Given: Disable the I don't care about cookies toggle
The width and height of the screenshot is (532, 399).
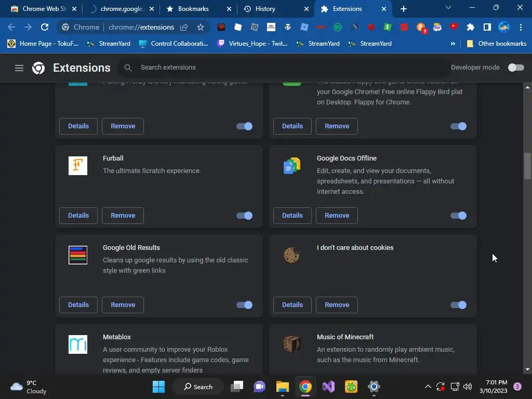Looking at the screenshot, I should tap(458, 304).
